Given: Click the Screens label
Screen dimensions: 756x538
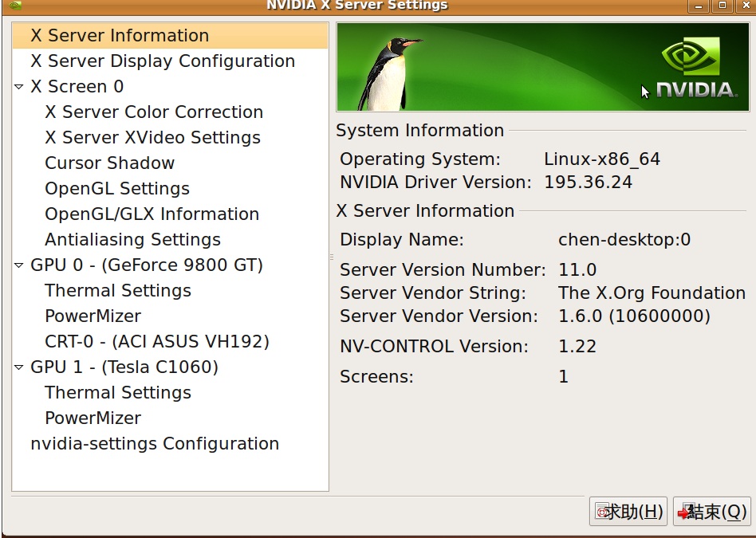Looking at the screenshot, I should (376, 377).
